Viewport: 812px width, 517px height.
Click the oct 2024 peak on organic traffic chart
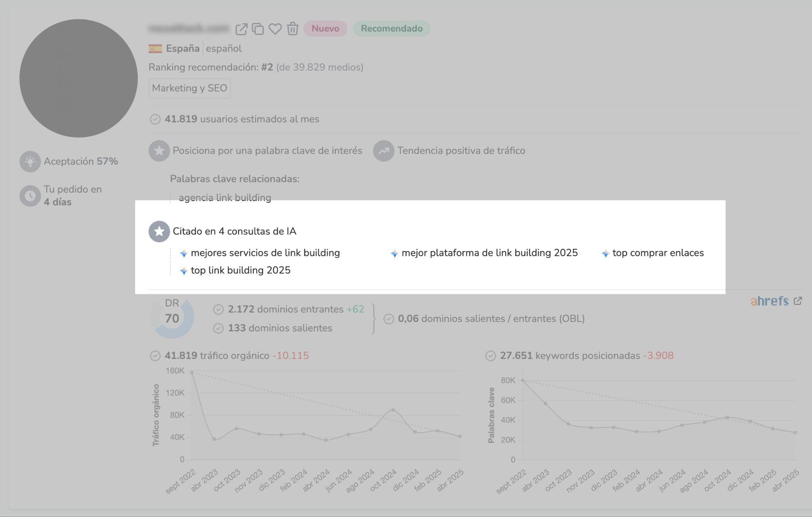(393, 410)
